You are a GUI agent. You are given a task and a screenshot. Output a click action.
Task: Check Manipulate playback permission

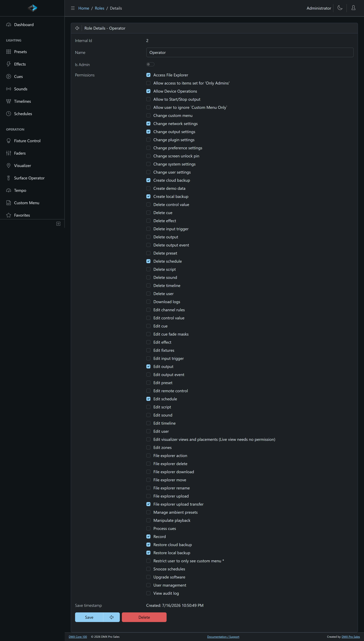pyautogui.click(x=148, y=520)
